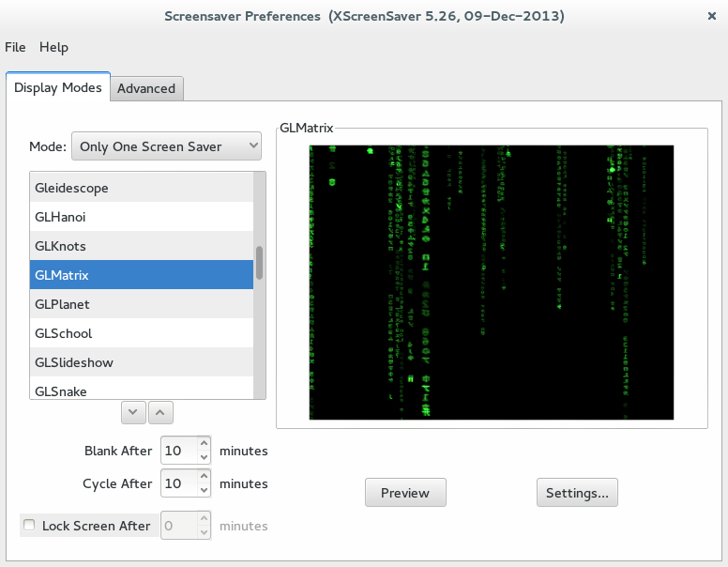The width and height of the screenshot is (728, 567).
Task: Enable the Lock Screen After checkbox
Action: (x=29, y=525)
